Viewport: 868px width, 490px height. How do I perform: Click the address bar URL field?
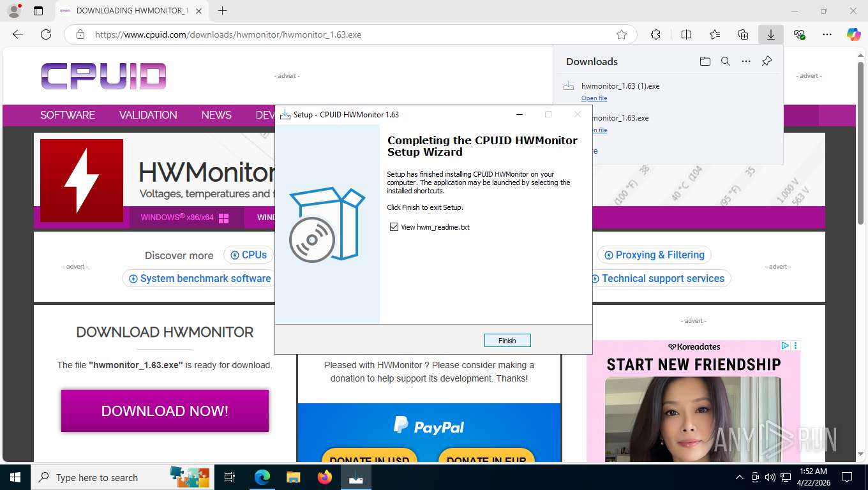pyautogui.click(x=351, y=34)
